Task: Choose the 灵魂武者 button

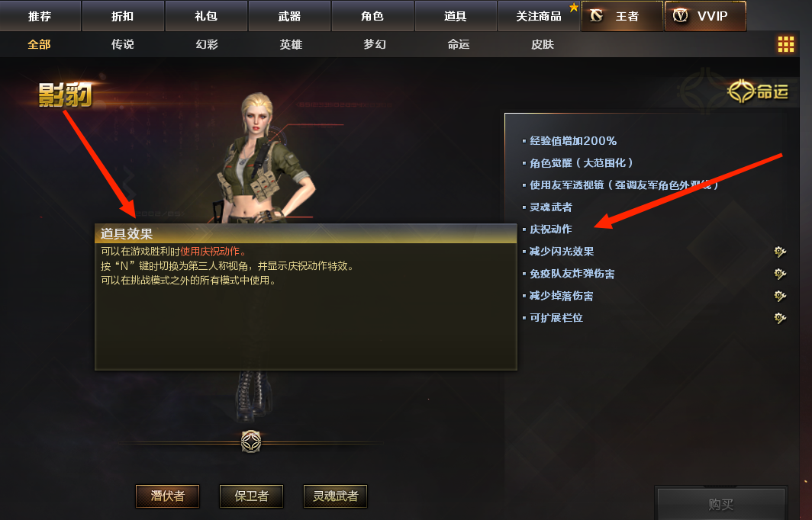Action: (336, 496)
